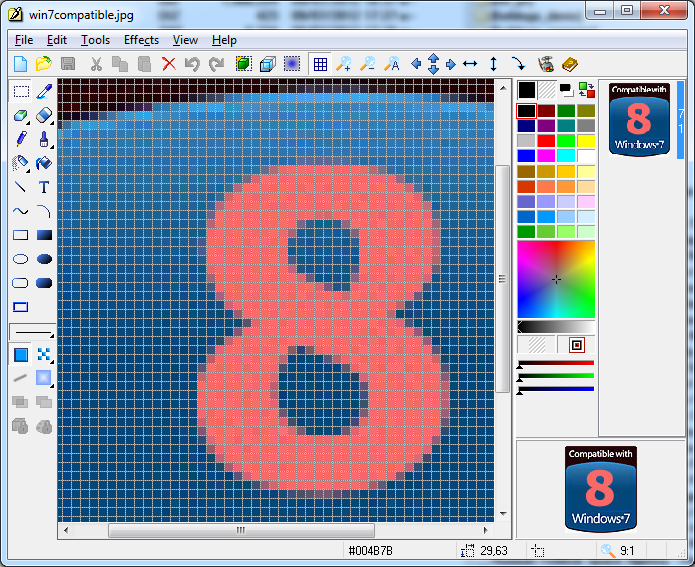
Task: Click the green channel slider
Action: click(x=556, y=376)
